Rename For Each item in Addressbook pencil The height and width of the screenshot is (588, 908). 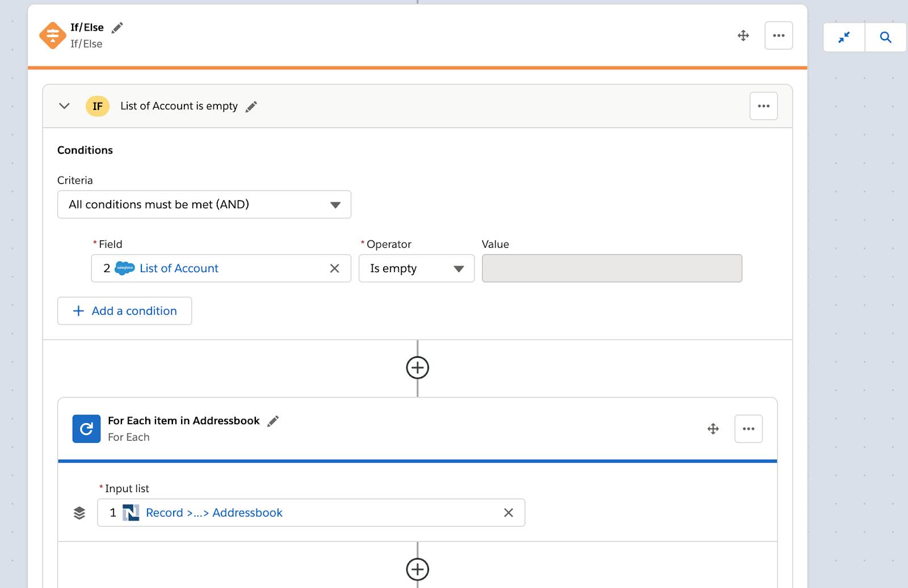273,421
